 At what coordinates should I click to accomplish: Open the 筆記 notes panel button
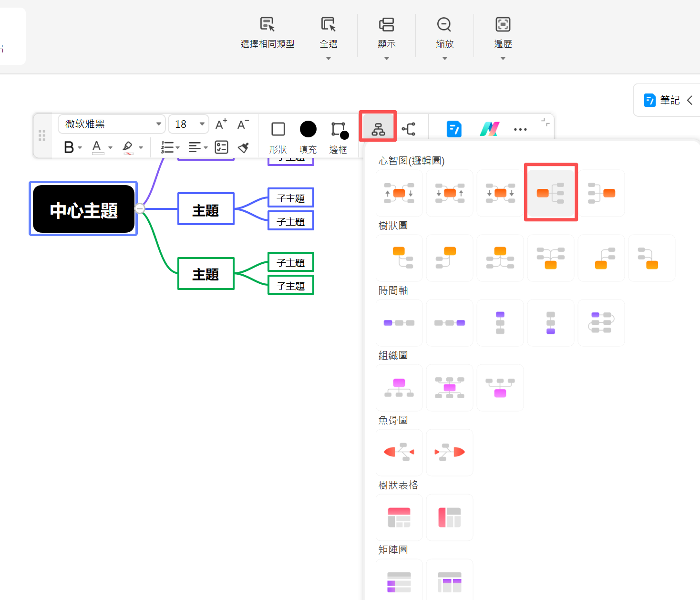(x=663, y=100)
